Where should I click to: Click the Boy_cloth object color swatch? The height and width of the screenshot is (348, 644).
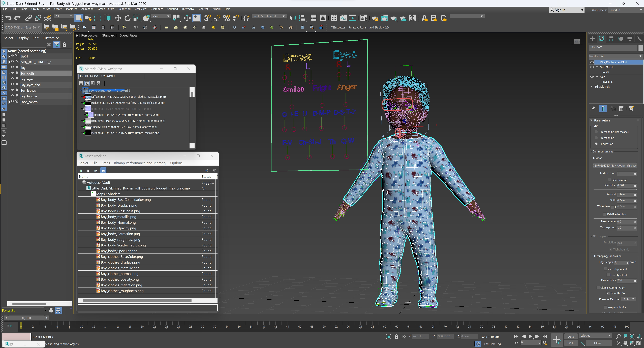tap(640, 47)
